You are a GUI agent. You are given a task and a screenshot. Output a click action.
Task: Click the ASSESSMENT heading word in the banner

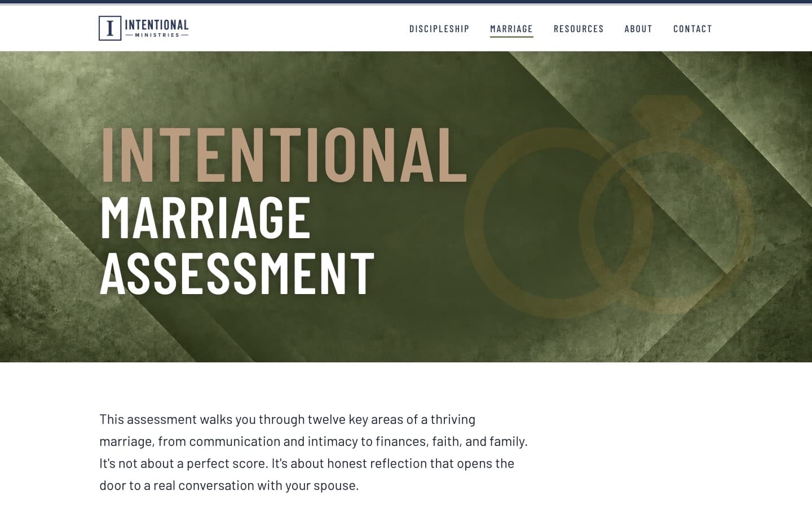pyautogui.click(x=237, y=273)
